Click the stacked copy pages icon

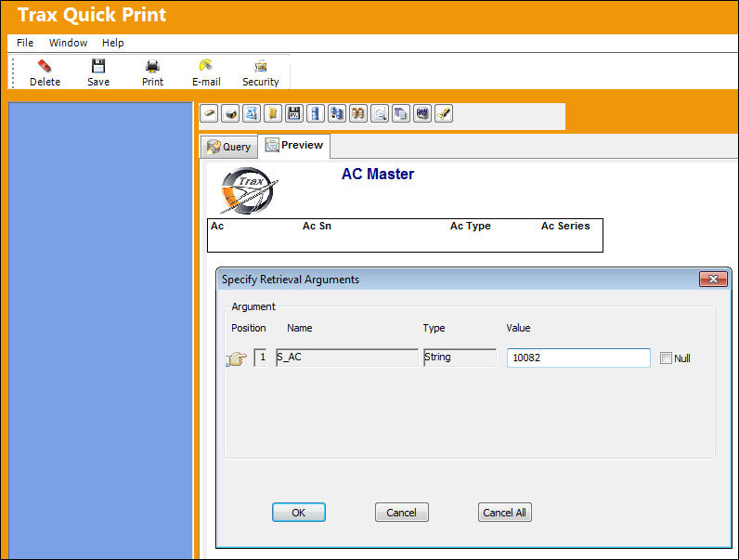pos(401,113)
